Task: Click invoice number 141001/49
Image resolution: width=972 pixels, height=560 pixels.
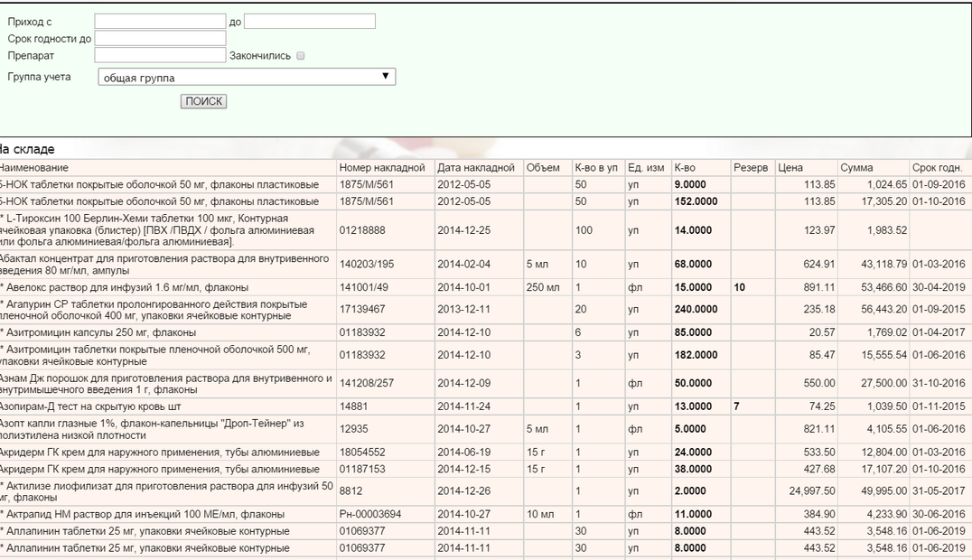Action: pyautogui.click(x=364, y=287)
